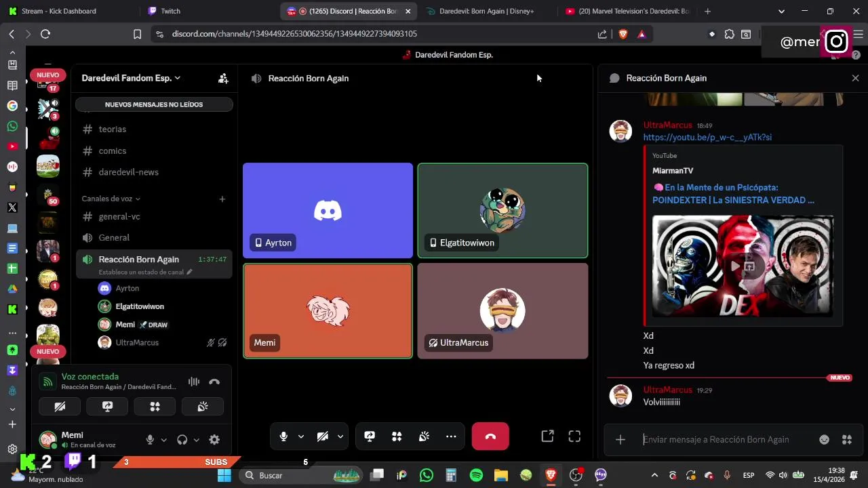Close the Reacción Born Again chat panel
This screenshot has height=488, width=868.
click(x=855, y=78)
